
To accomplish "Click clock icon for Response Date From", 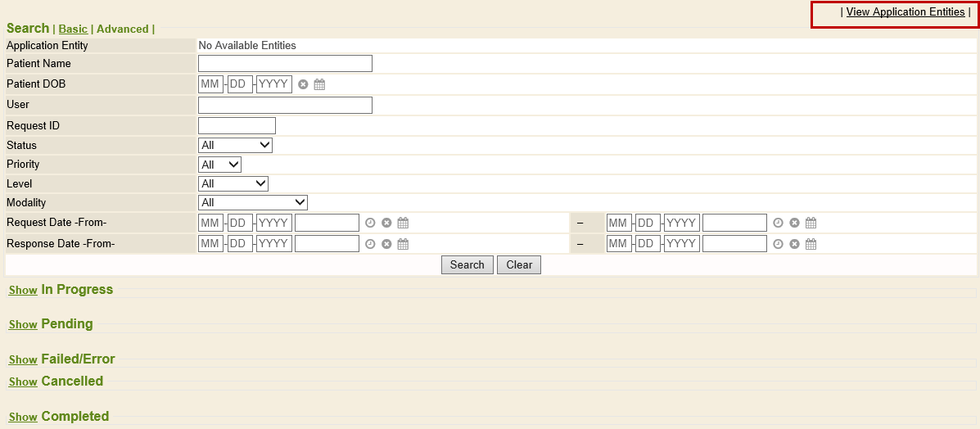I will point(370,244).
